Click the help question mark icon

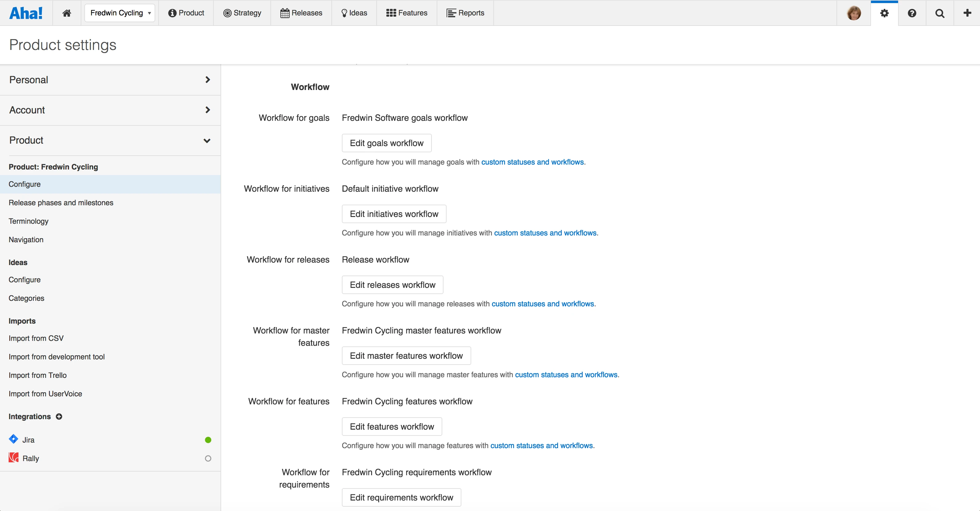click(x=912, y=13)
